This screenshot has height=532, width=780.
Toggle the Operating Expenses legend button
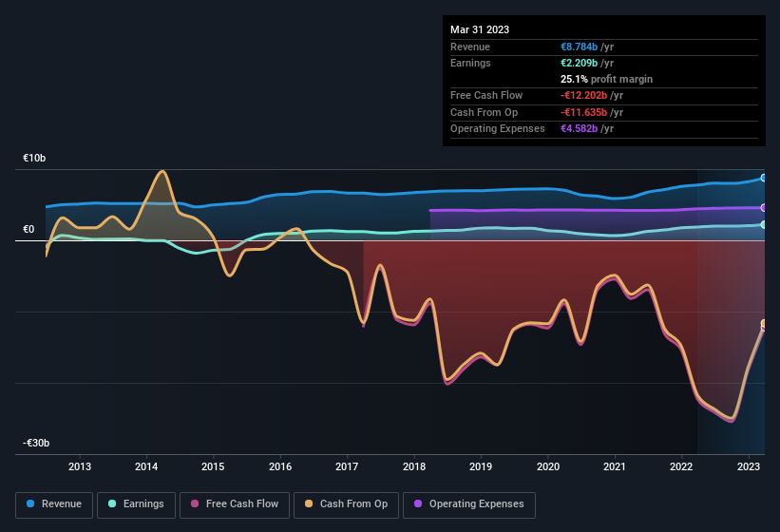(x=468, y=503)
